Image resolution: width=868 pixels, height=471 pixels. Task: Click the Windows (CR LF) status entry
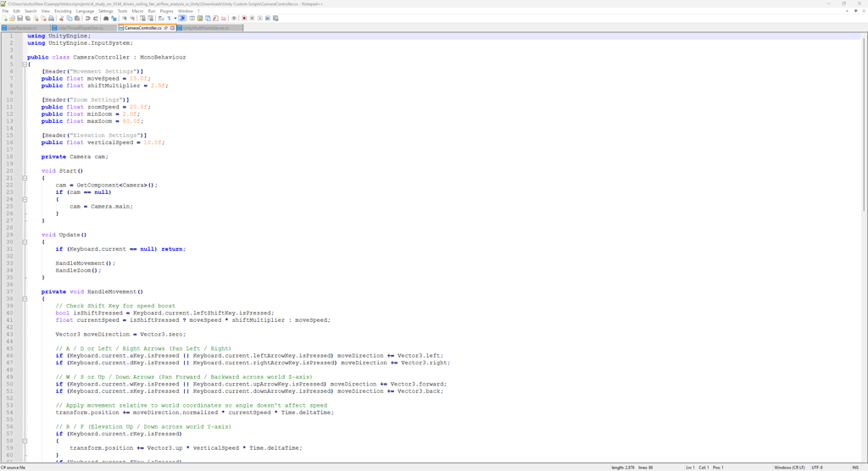(789, 468)
